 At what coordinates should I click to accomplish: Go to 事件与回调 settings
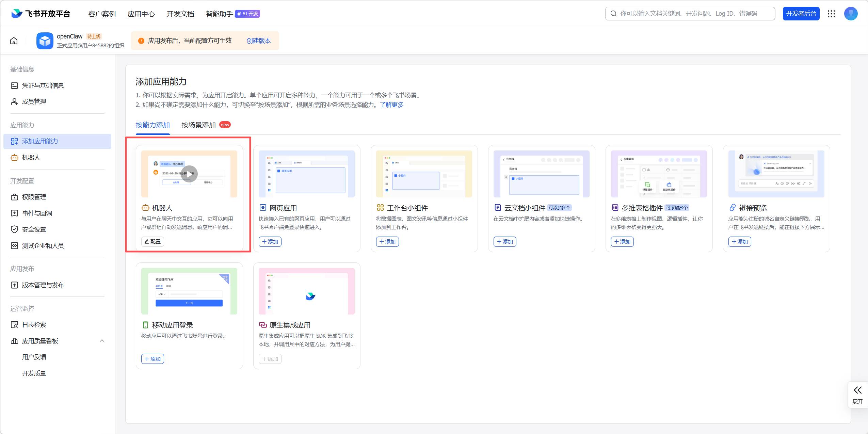click(37, 213)
